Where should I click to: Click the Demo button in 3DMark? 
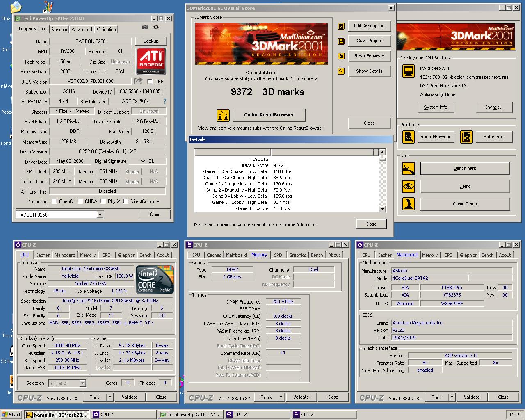465,187
